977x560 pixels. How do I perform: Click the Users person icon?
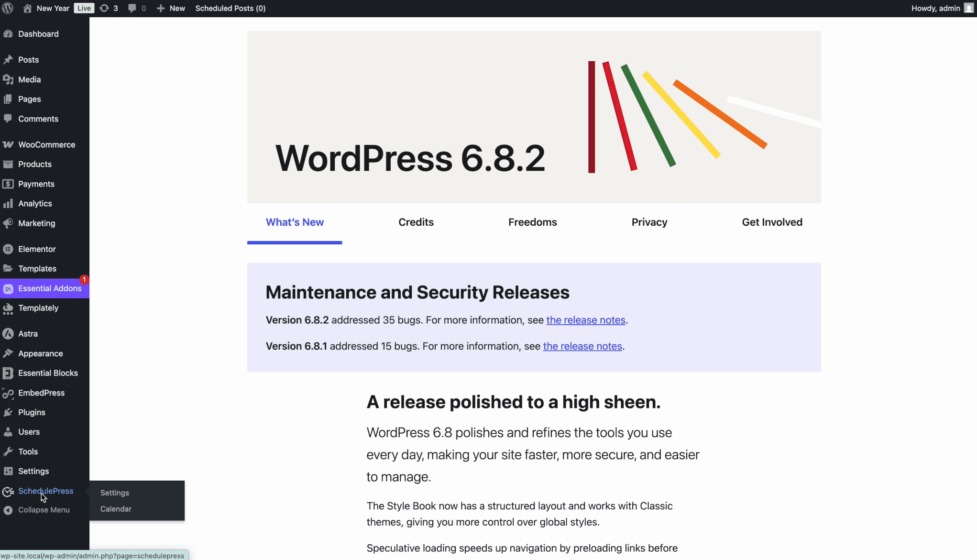point(8,432)
